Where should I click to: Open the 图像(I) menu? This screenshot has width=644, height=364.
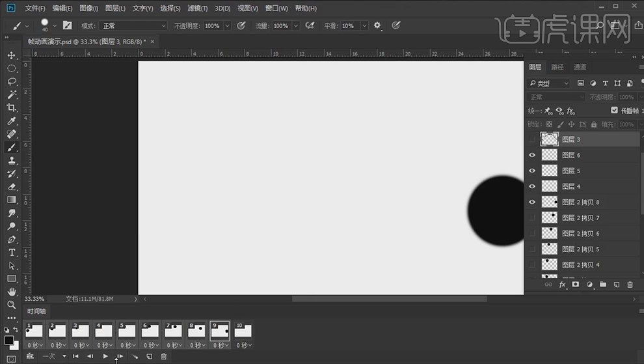click(x=88, y=8)
